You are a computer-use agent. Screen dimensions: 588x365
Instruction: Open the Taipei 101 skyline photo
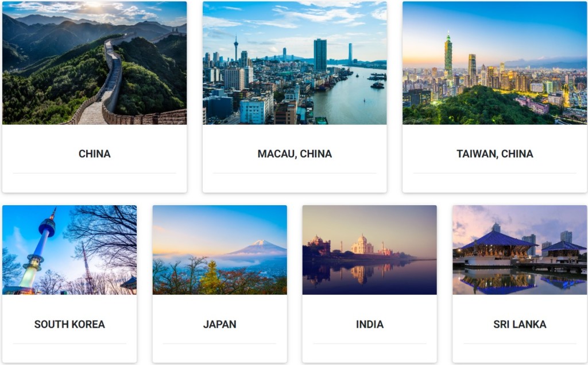pos(494,63)
